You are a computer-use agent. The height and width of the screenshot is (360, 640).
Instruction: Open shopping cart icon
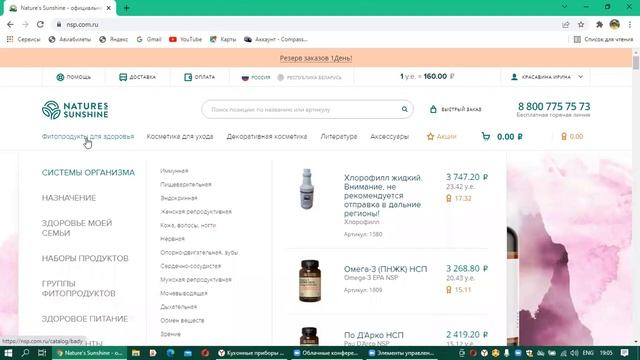pyautogui.click(x=486, y=136)
